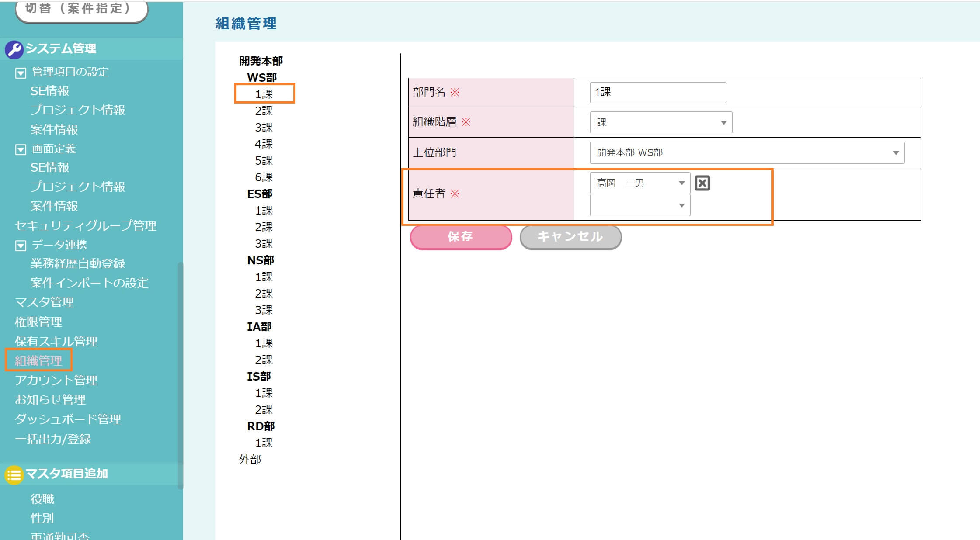Go to セキュリティグループ管理
The image size is (980, 540).
click(x=85, y=225)
